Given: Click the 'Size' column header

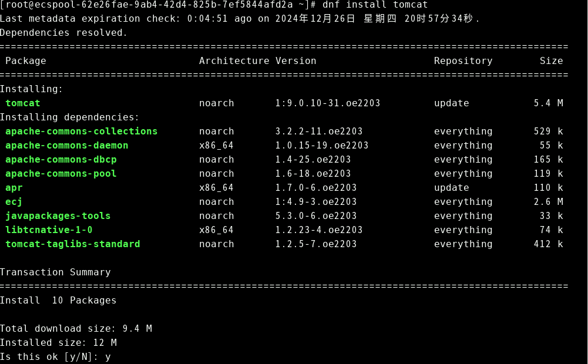Looking at the screenshot, I should click(551, 60).
